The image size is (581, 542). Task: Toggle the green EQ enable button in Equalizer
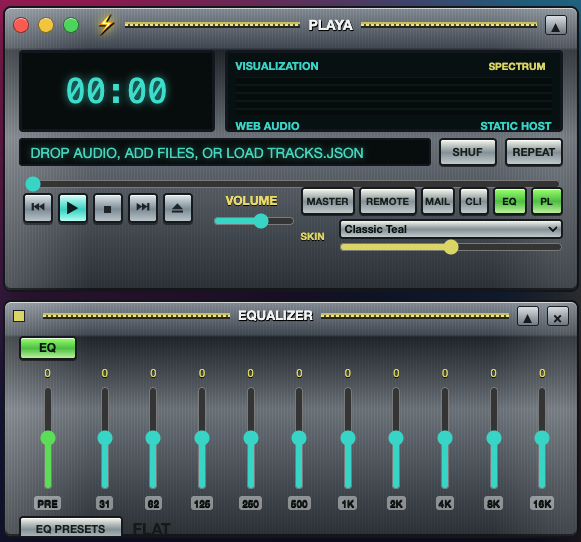point(48,348)
